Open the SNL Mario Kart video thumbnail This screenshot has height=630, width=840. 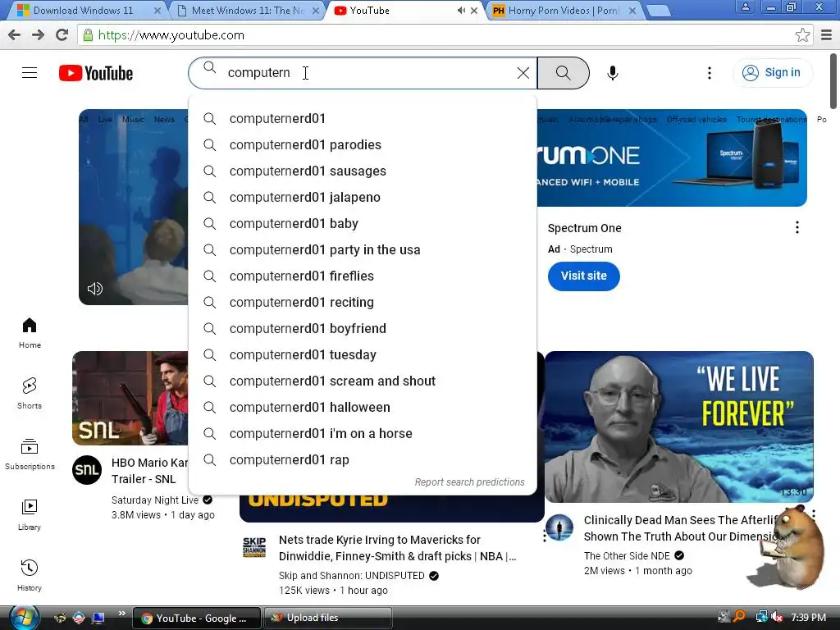tap(130, 398)
